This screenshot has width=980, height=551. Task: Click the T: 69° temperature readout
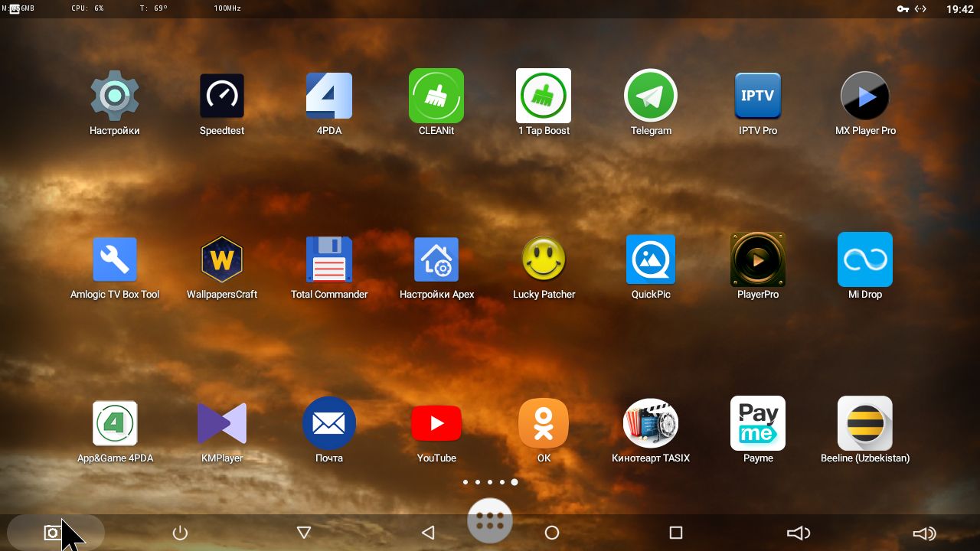(154, 8)
